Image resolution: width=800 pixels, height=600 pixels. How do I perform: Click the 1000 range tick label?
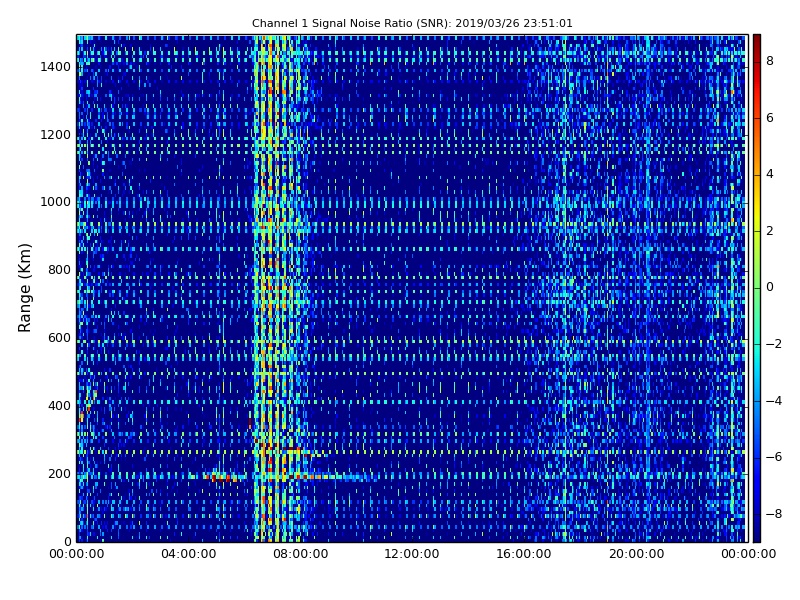[x=56, y=202]
